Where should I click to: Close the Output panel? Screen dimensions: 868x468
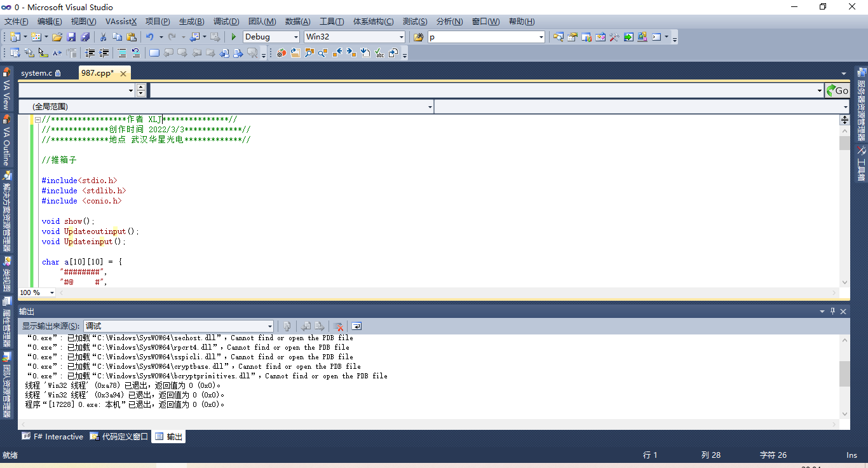(843, 312)
